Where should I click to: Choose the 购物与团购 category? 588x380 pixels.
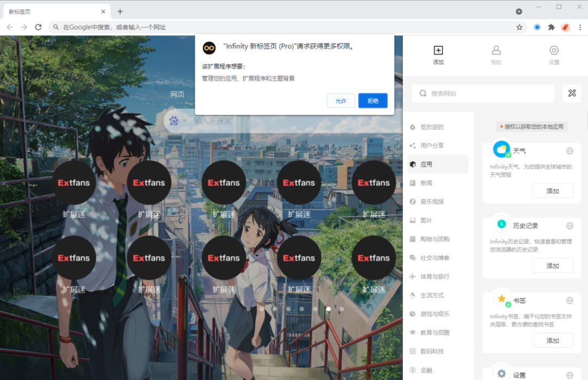[x=438, y=239]
